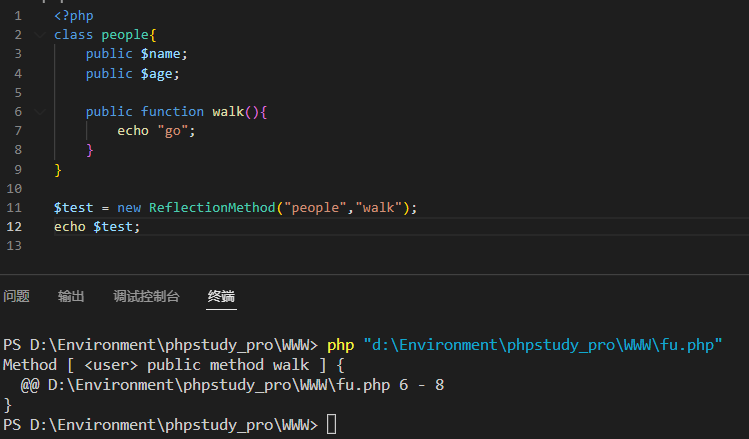Viewport: 749px width, 439px height.
Task: Collapse the class people fold arrow
Action: (x=40, y=35)
